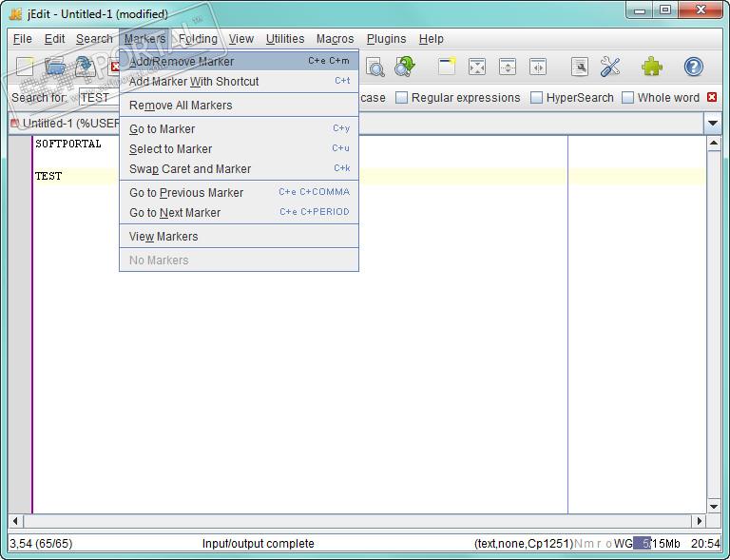The image size is (730, 560).
Task: Open the File menu
Action: 23,39
